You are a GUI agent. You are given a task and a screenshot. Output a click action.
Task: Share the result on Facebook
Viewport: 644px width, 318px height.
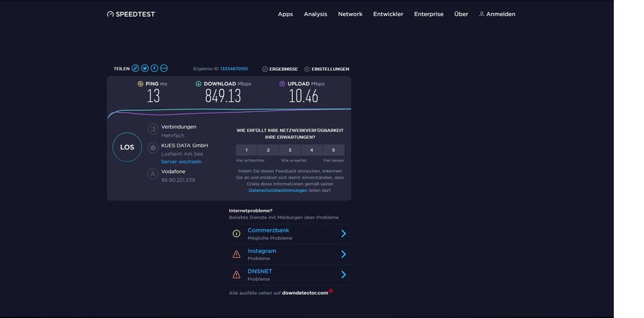pyautogui.click(x=154, y=68)
